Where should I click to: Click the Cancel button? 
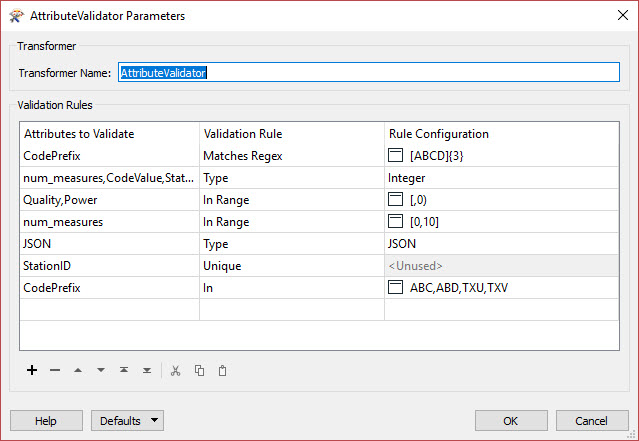click(x=592, y=421)
